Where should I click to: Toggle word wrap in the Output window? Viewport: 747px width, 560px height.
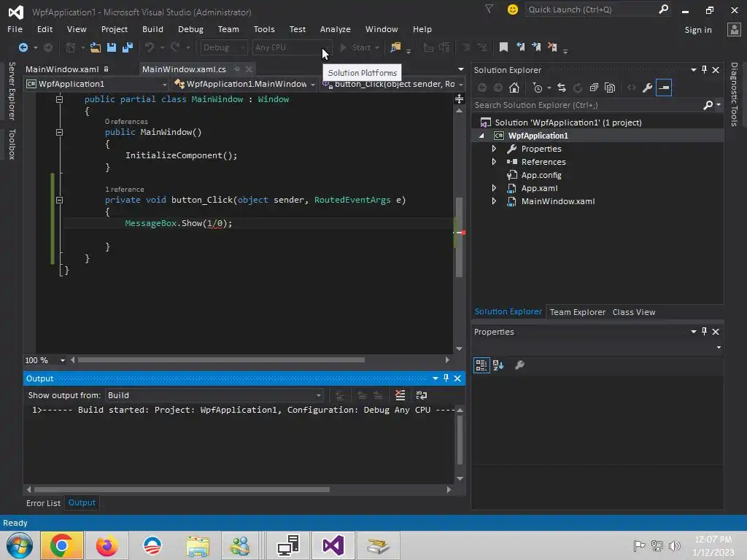click(x=422, y=395)
